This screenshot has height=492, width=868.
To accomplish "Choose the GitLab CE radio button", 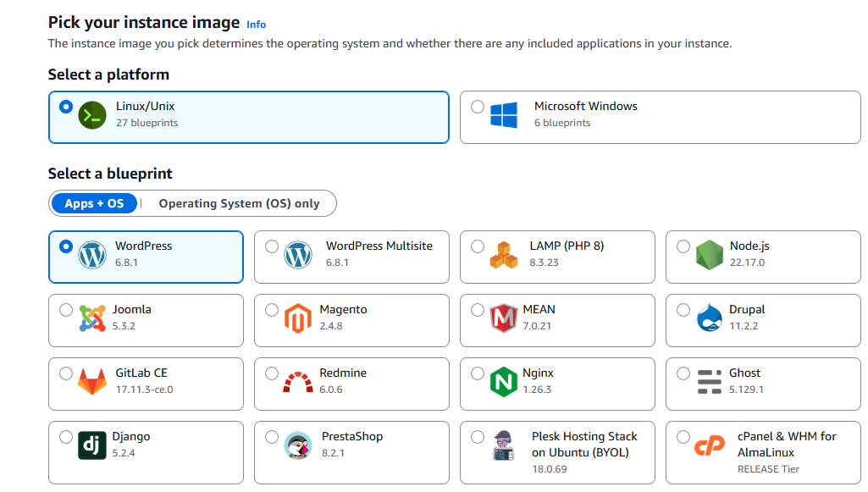I will point(66,373).
